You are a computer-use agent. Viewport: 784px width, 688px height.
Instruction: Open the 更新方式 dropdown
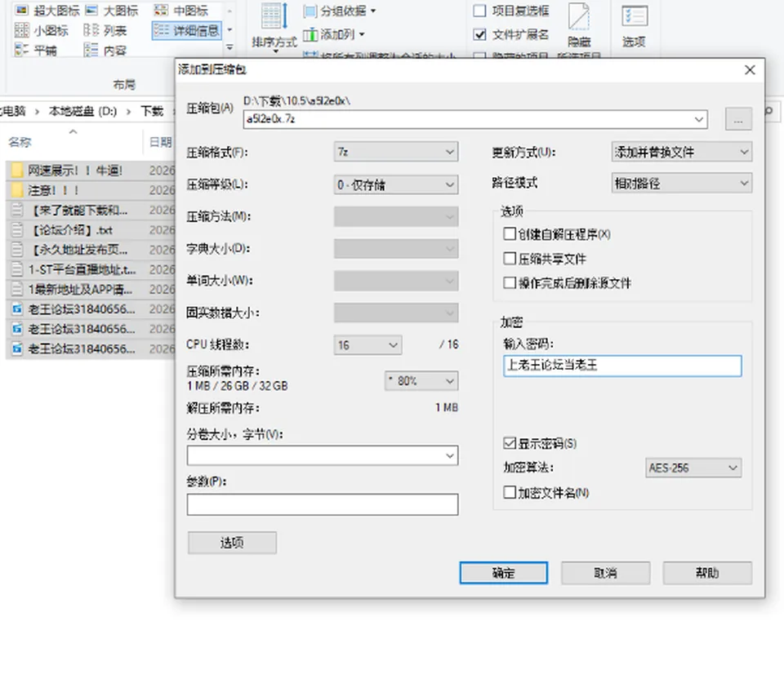(x=681, y=152)
